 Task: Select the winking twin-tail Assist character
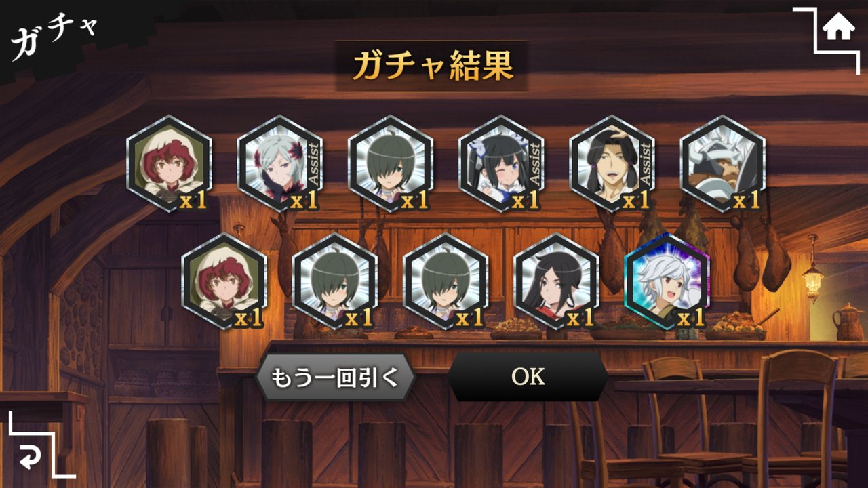(x=501, y=163)
